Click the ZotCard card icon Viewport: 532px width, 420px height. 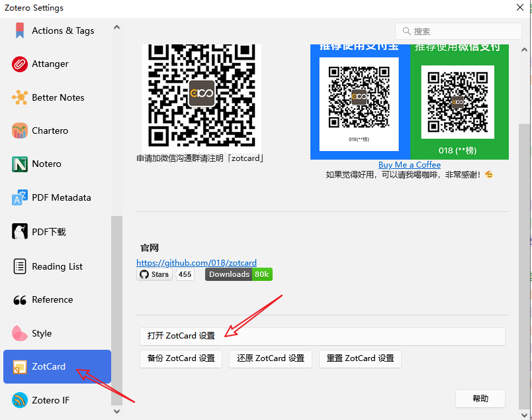click(20, 367)
